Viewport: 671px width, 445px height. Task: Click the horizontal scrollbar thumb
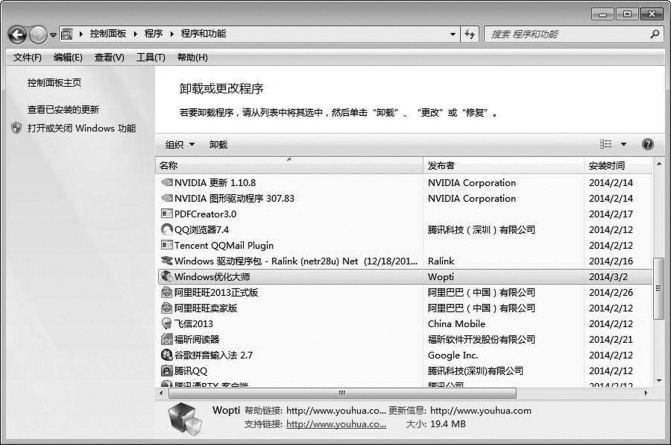click(342, 393)
